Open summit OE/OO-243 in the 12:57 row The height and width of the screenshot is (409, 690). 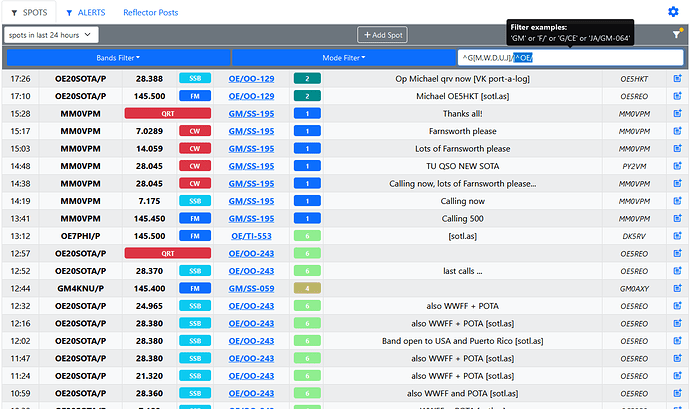pyautogui.click(x=251, y=253)
